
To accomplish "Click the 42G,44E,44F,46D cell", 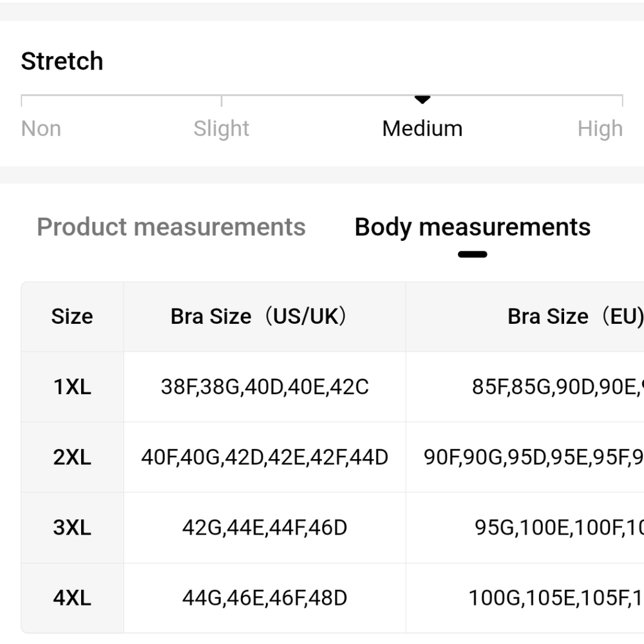I will tap(265, 528).
